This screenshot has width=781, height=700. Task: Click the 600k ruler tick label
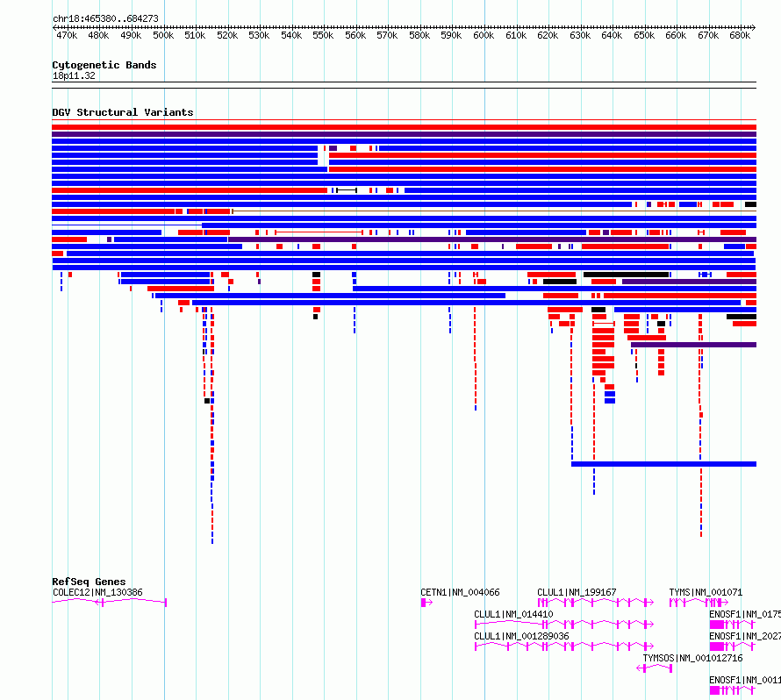click(x=484, y=35)
